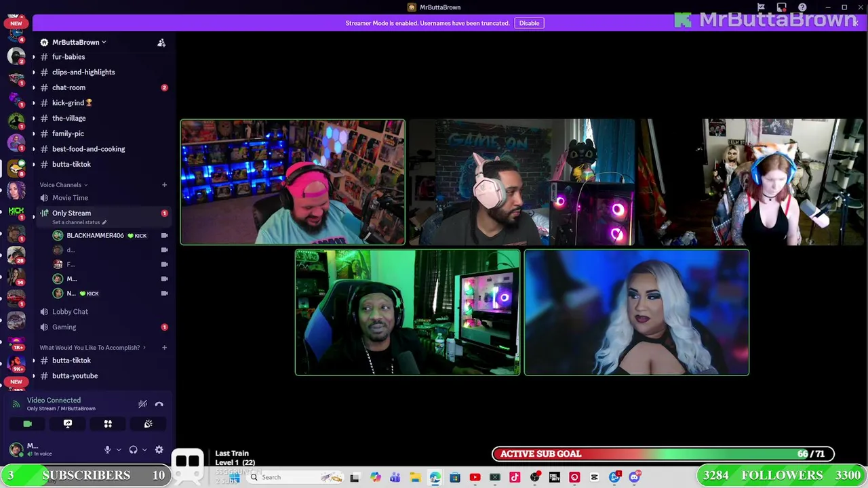Viewport: 868px width, 488px height.
Task: Expand thread arrow beside fur-babies
Action: pos(34,57)
